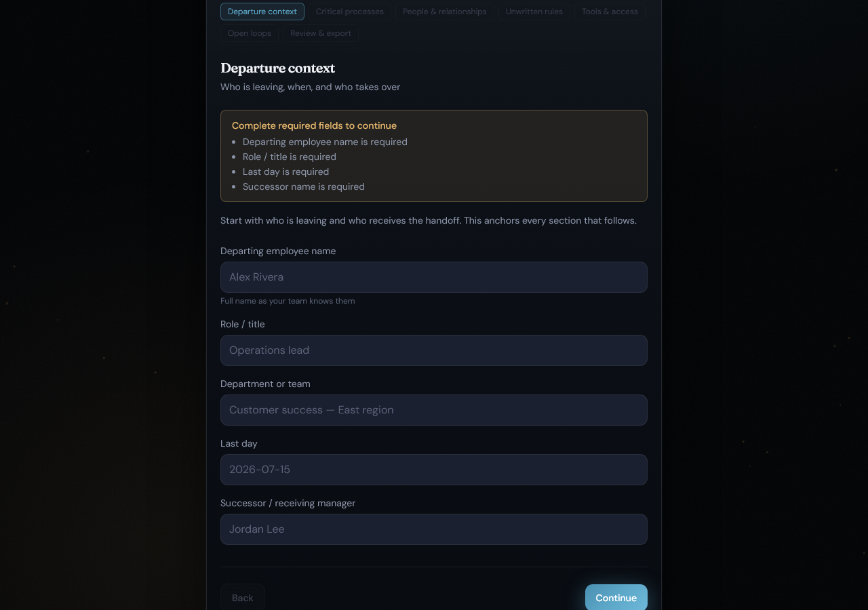868x610 pixels.
Task: Focus the Jordan Lee successor field
Action: (x=434, y=529)
